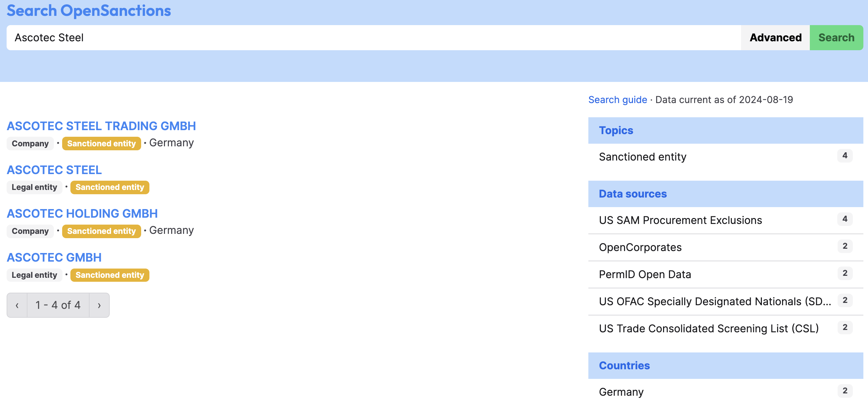Filter by OpenCorporates data source
Screen dimensions: 868x401
click(726, 247)
